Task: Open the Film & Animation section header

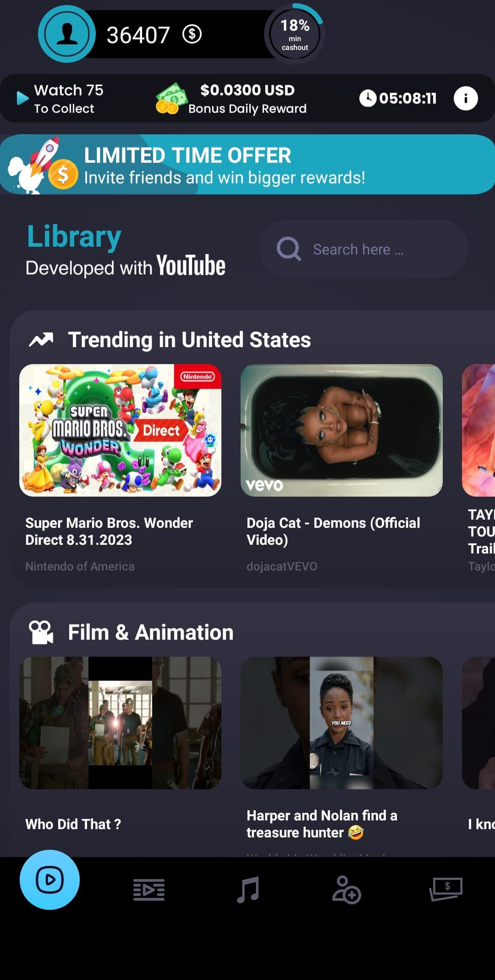Action: pyautogui.click(x=151, y=632)
